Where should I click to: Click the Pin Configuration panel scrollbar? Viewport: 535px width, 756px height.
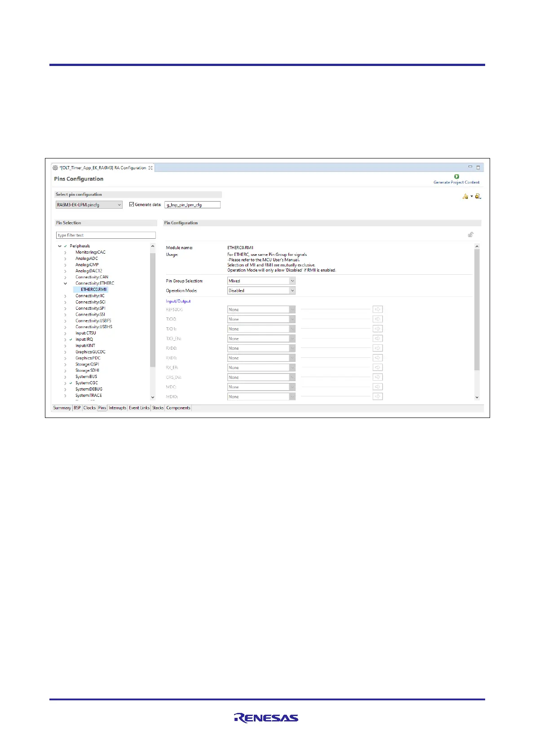coord(477,310)
